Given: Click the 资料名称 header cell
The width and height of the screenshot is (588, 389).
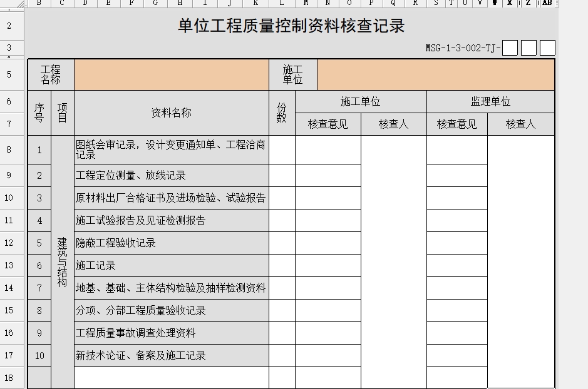Looking at the screenshot, I should 171,113.
